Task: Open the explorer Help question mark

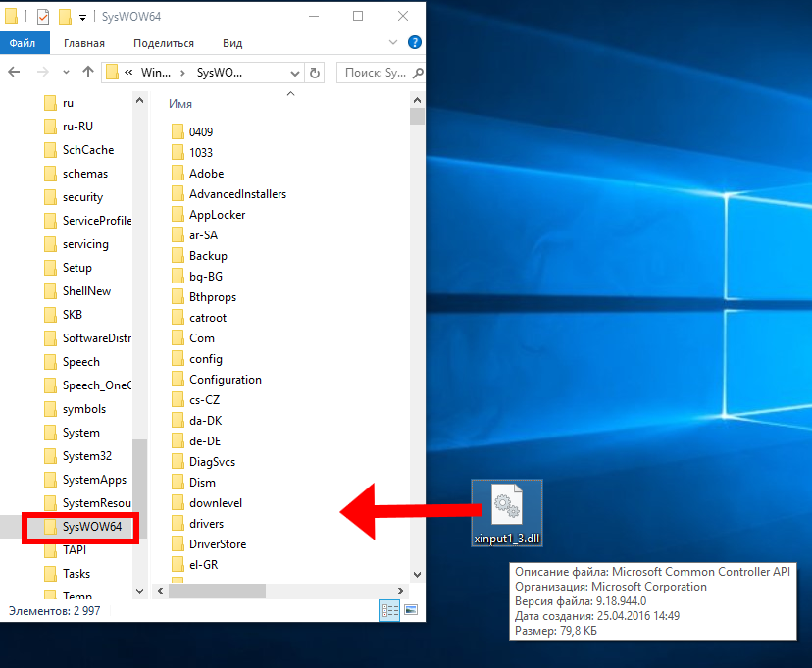Action: tap(415, 43)
